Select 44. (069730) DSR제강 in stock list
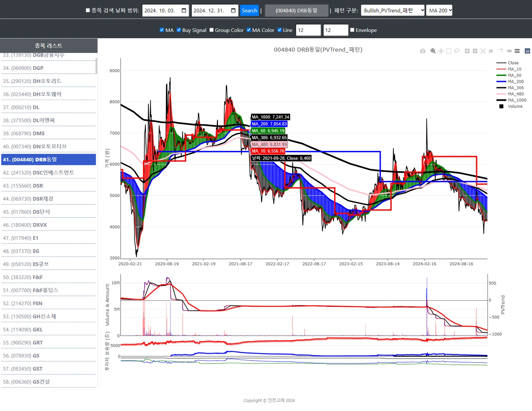Screen dimensions: 532x411 coord(48,199)
